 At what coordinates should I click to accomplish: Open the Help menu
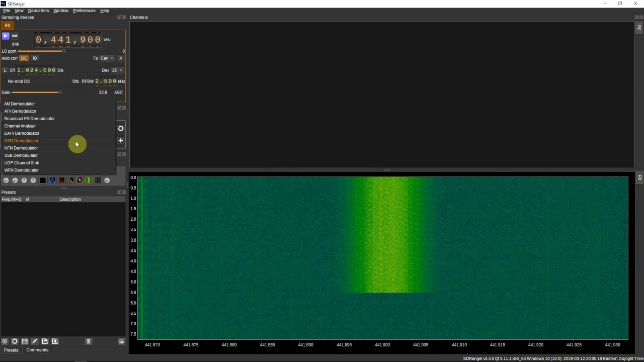tap(105, 11)
